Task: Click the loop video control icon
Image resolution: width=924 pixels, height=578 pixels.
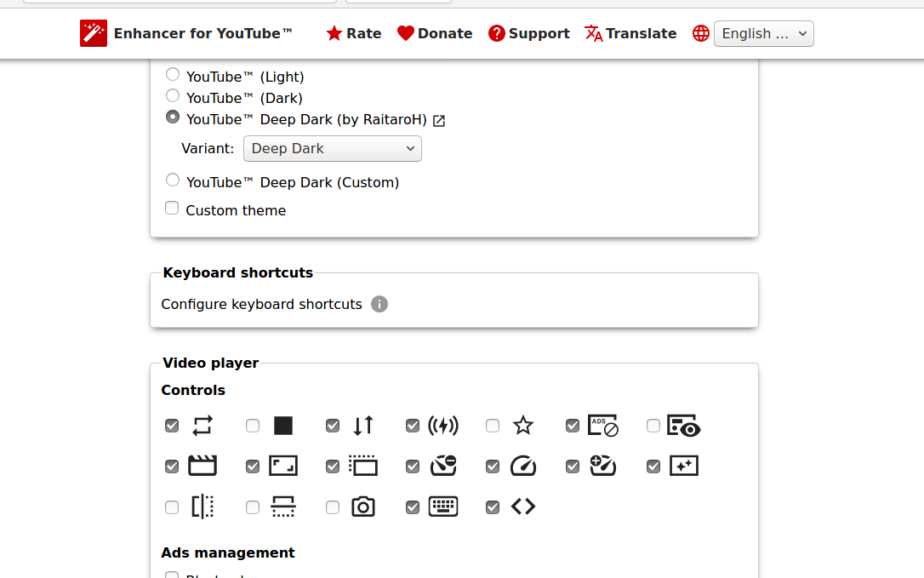Action: click(x=202, y=426)
